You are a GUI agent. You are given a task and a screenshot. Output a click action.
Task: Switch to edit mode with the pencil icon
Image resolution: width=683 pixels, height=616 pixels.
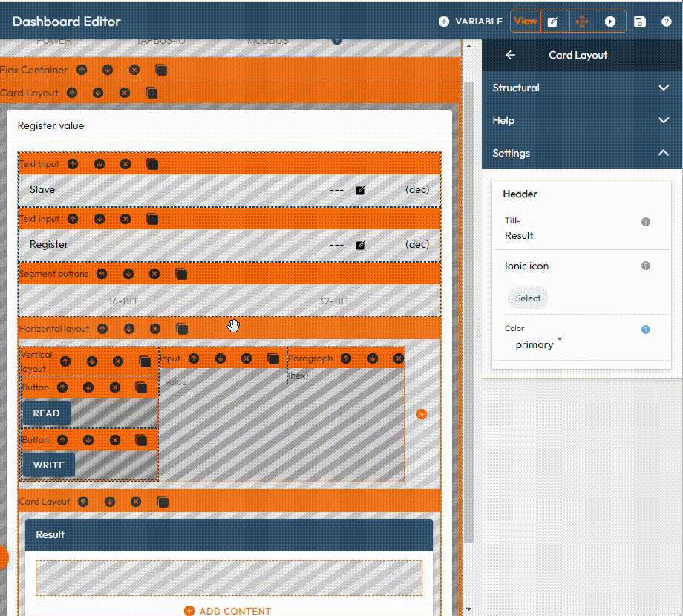tap(553, 21)
